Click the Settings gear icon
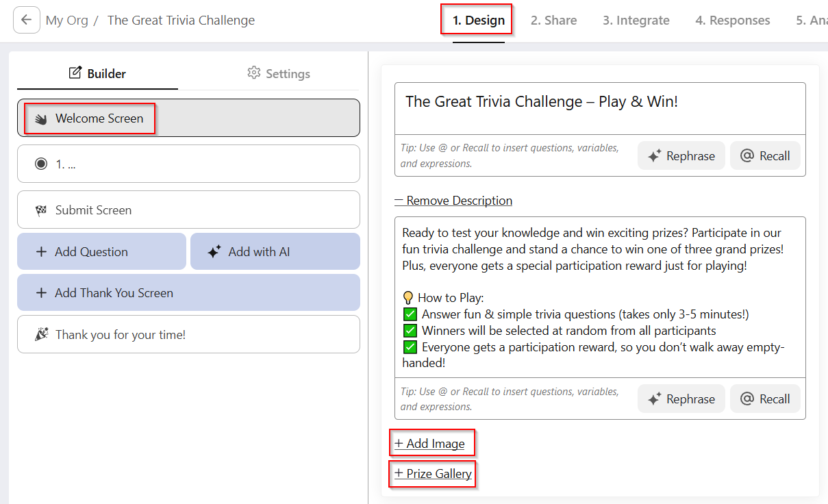828x504 pixels. point(254,73)
